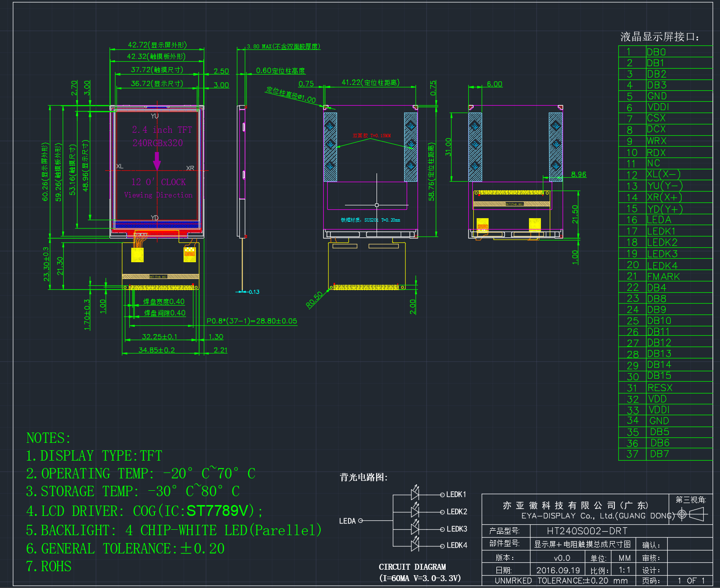Select the STORAGE TEMP note line

pos(133,491)
